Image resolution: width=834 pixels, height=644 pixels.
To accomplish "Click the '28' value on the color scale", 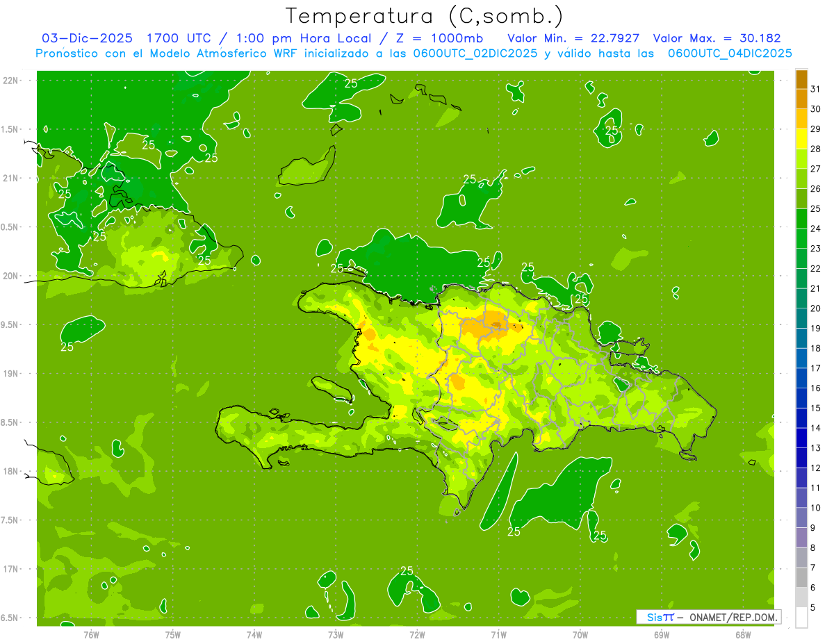I will pos(815,149).
